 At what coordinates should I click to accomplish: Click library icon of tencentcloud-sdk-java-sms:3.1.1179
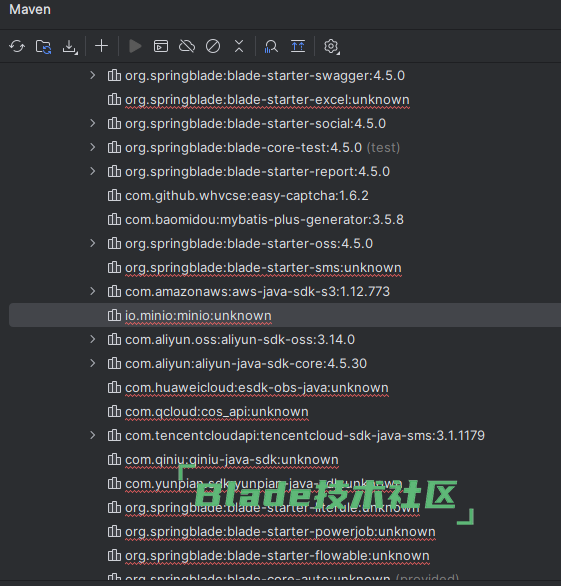pyautogui.click(x=114, y=435)
